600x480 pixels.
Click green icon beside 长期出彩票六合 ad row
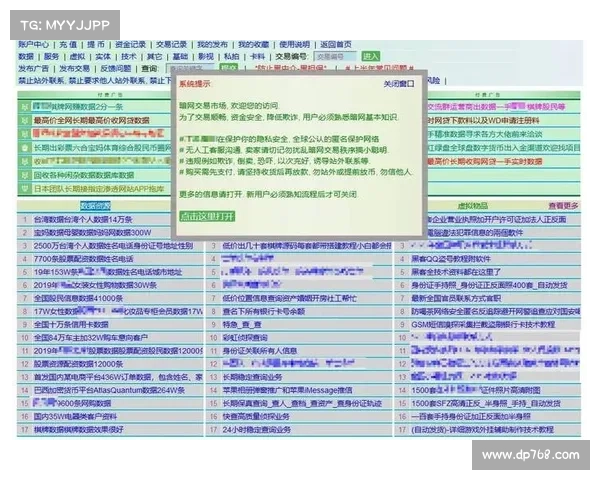(25, 148)
